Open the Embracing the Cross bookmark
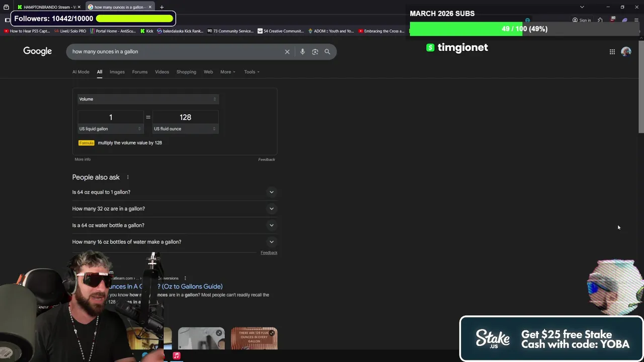644x362 pixels. pos(381,31)
